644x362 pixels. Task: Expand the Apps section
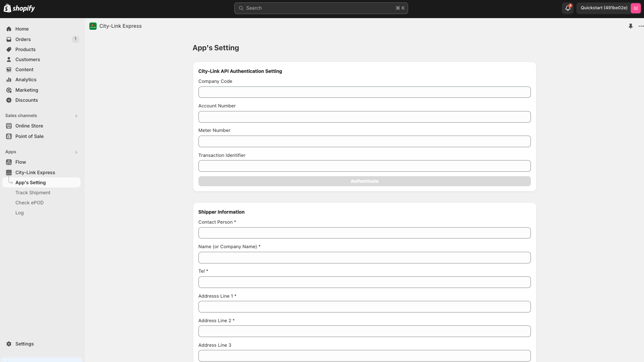click(x=76, y=152)
